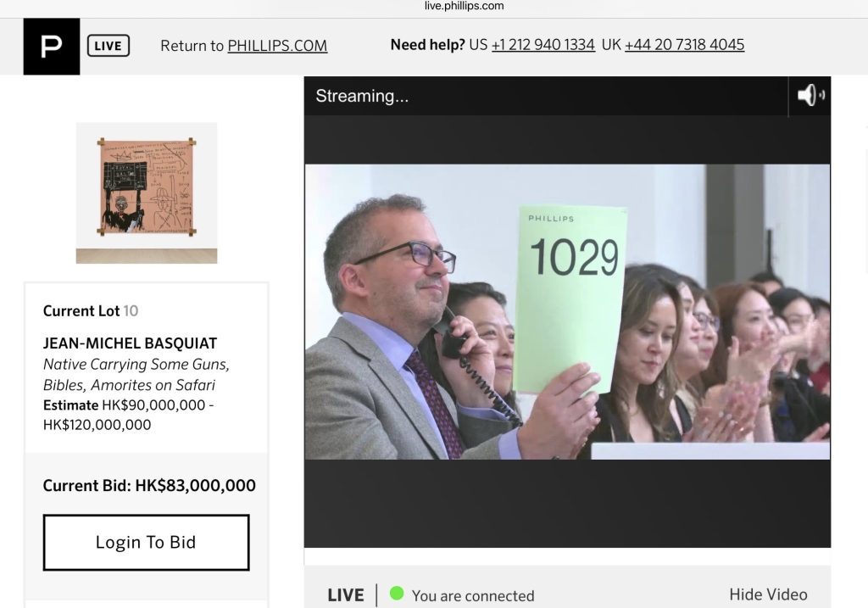Viewport: 868px width, 608px height.
Task: Call the US number +1 212 940 1334
Action: (542, 45)
